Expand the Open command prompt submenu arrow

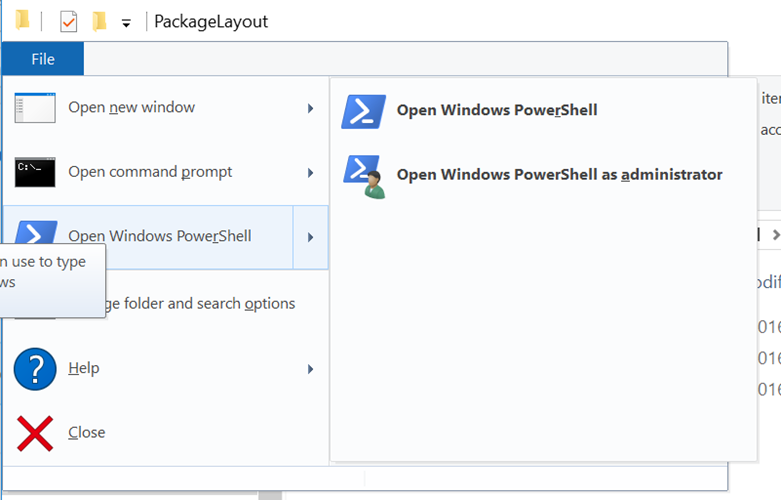pos(311,172)
